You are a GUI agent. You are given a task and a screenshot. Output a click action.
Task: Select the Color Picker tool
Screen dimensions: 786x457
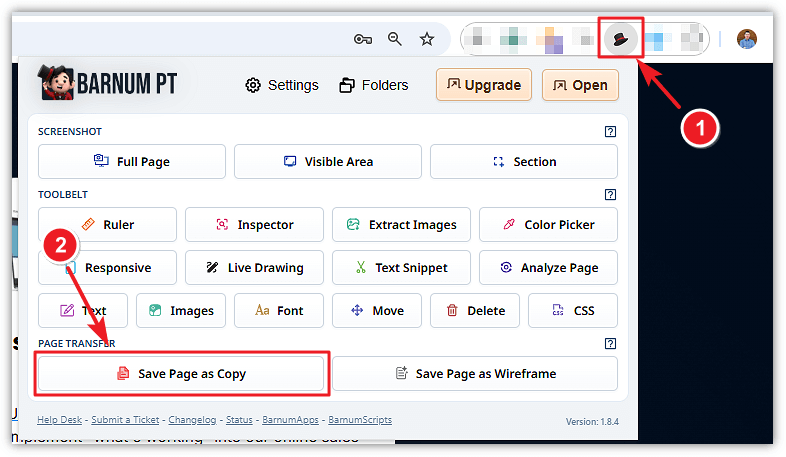point(548,224)
